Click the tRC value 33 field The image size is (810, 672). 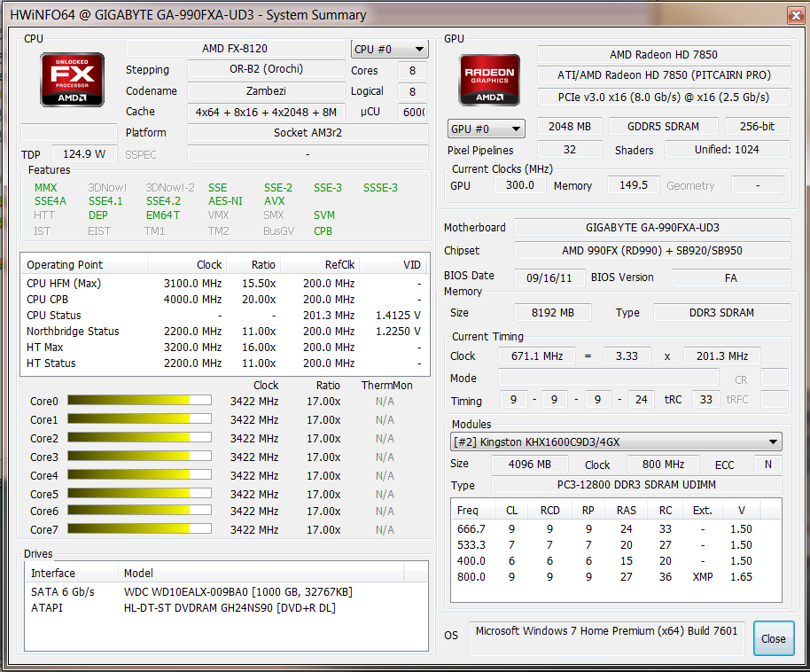[706, 400]
